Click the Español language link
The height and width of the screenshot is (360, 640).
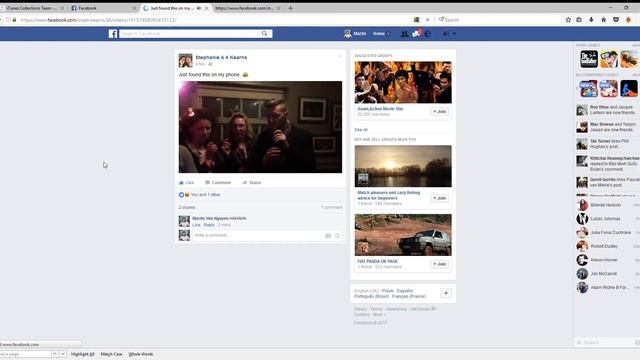405,291
